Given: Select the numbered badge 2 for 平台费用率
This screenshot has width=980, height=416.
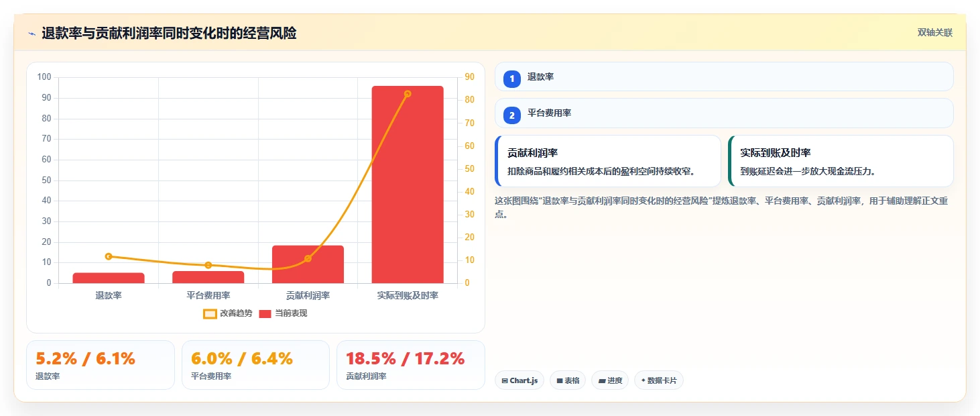Looking at the screenshot, I should pos(512,115).
